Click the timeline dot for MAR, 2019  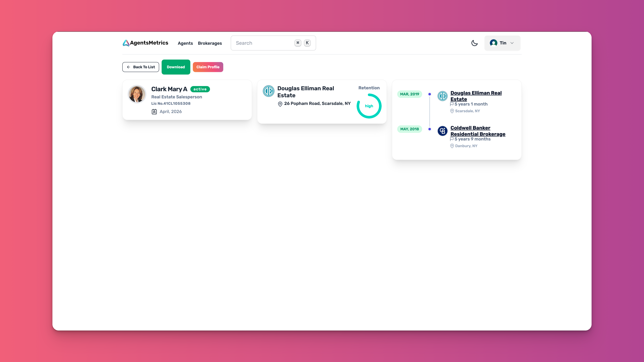pyautogui.click(x=429, y=94)
